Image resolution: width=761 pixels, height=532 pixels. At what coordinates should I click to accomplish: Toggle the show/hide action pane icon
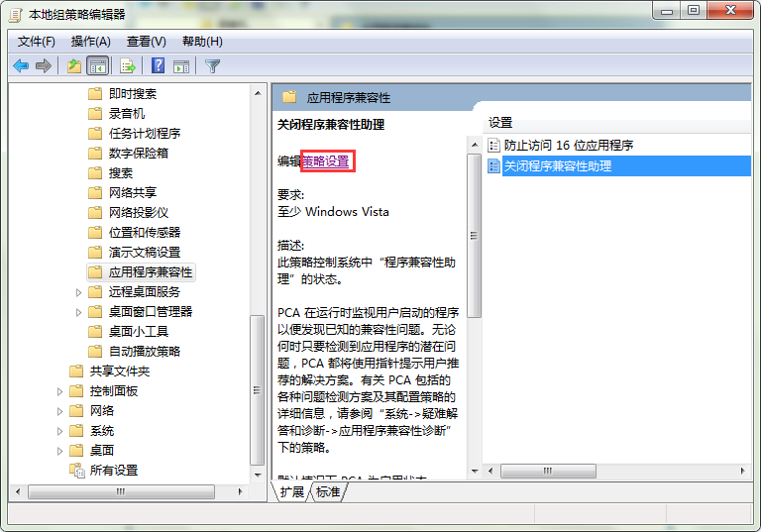tap(181, 66)
